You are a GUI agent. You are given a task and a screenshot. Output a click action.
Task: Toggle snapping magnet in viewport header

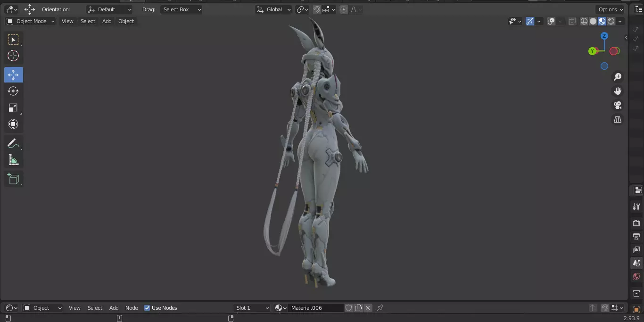[x=317, y=9]
